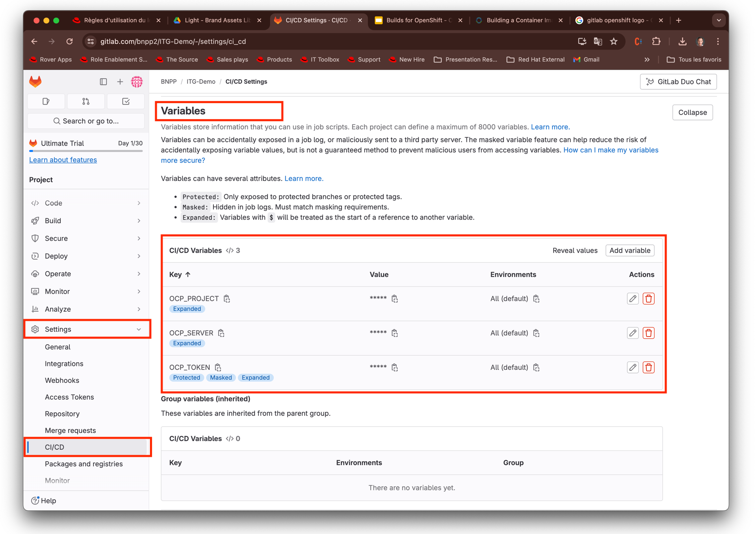Open GitLab Duo Chat
This screenshot has height=534, width=756.
678,82
